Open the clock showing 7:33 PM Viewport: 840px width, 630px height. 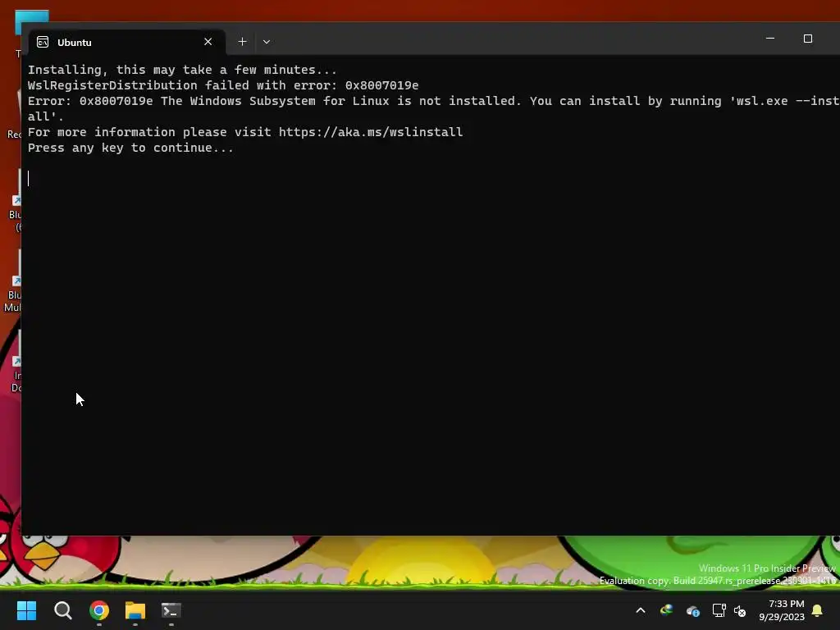pyautogui.click(x=782, y=610)
